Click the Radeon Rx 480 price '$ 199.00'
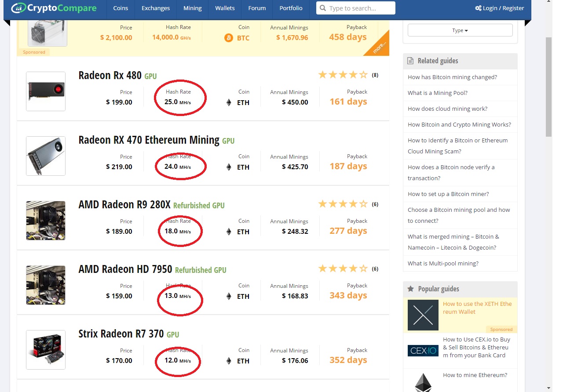The width and height of the screenshot is (563, 392). (119, 102)
